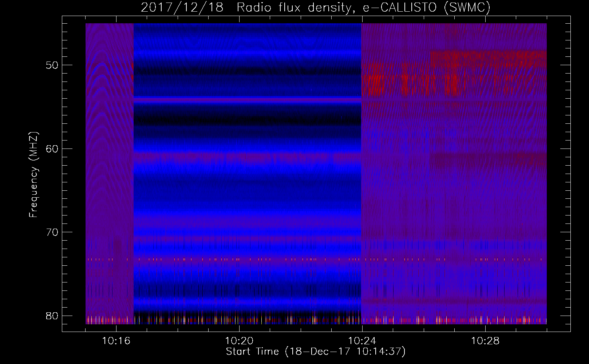
Task: Click the 'Frequency (MHZ)' axis label
Action: point(33,175)
